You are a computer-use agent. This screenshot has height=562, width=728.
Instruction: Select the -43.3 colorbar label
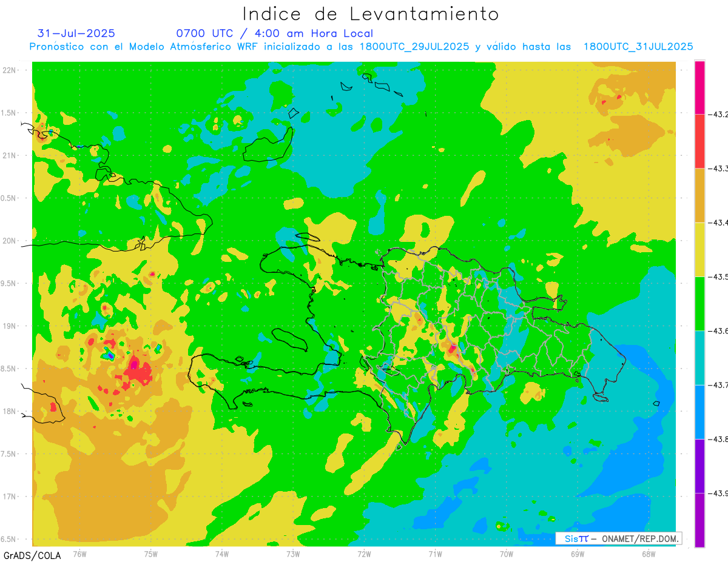click(x=719, y=168)
